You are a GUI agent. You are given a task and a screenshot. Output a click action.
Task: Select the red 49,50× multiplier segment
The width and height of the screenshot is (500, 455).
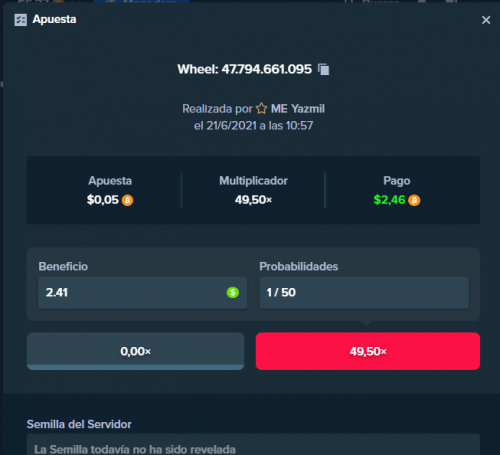(x=368, y=351)
